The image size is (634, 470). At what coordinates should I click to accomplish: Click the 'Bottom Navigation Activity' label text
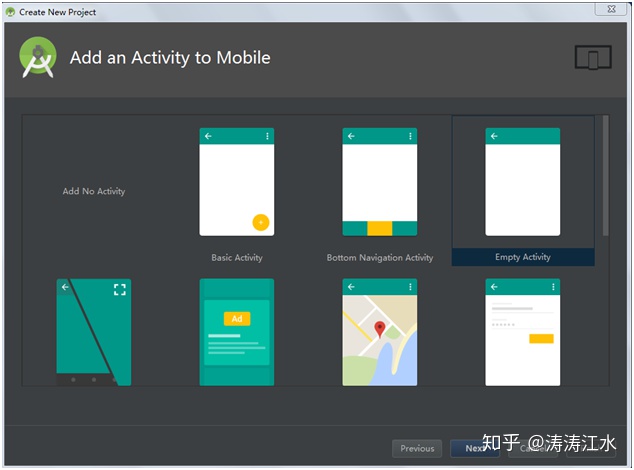tap(380, 258)
